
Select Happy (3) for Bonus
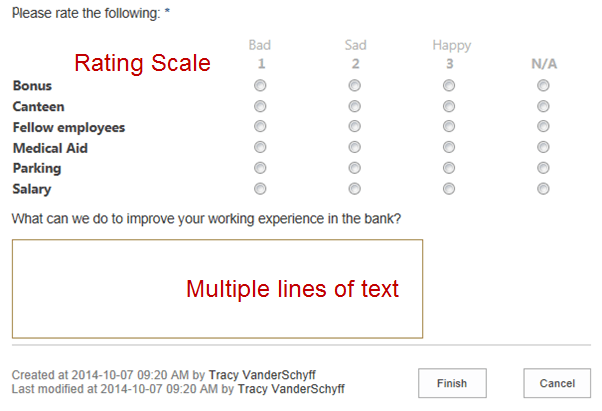point(449,86)
